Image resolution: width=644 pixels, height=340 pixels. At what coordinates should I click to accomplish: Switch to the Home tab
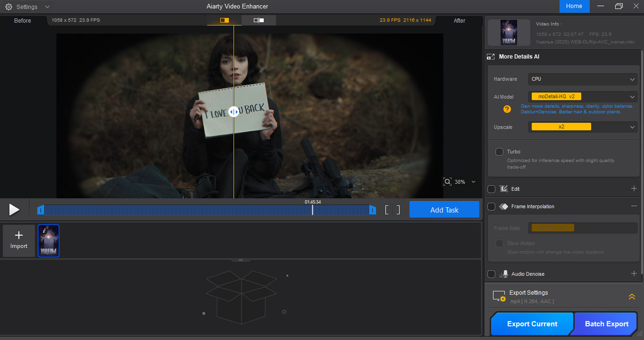click(x=574, y=6)
